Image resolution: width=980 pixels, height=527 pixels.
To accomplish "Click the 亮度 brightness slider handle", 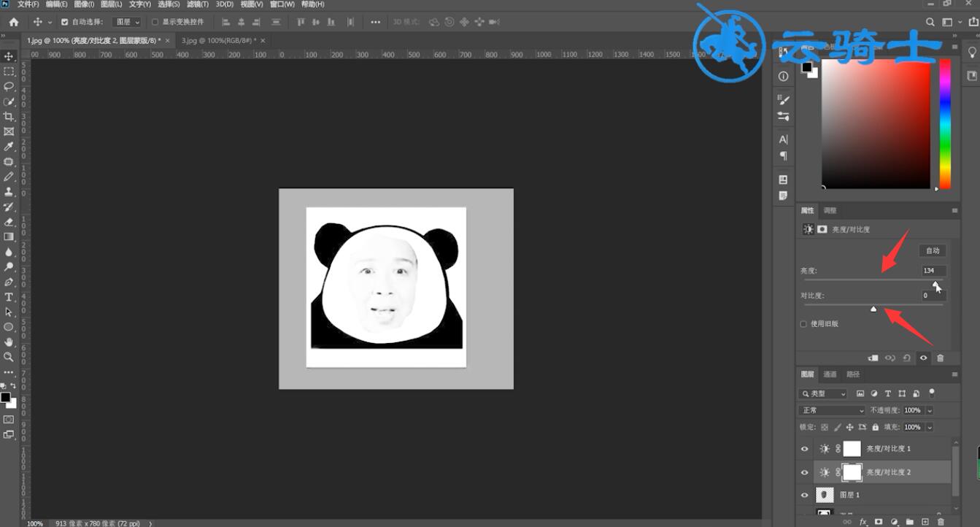I will tap(935, 284).
